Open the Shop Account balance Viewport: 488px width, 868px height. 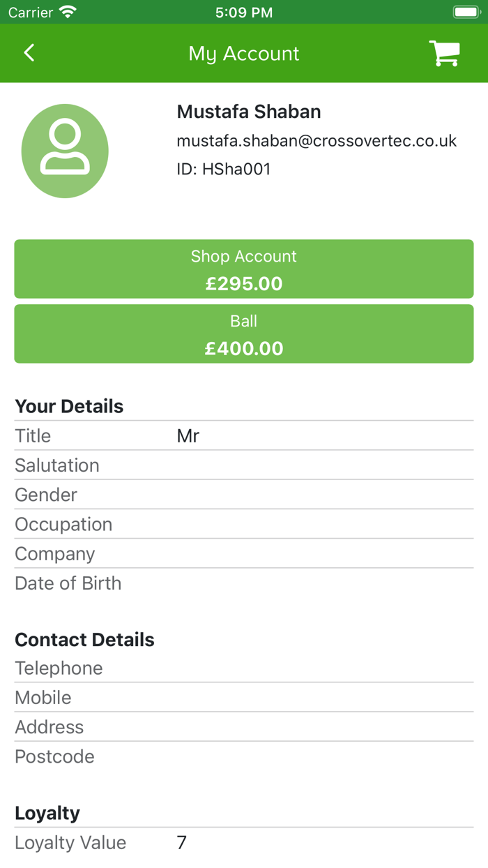[x=244, y=269]
